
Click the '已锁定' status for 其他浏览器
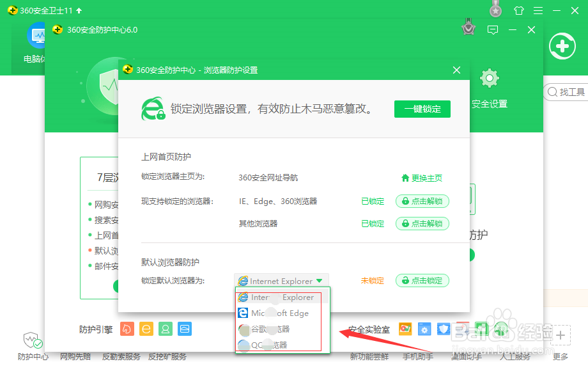[373, 224]
